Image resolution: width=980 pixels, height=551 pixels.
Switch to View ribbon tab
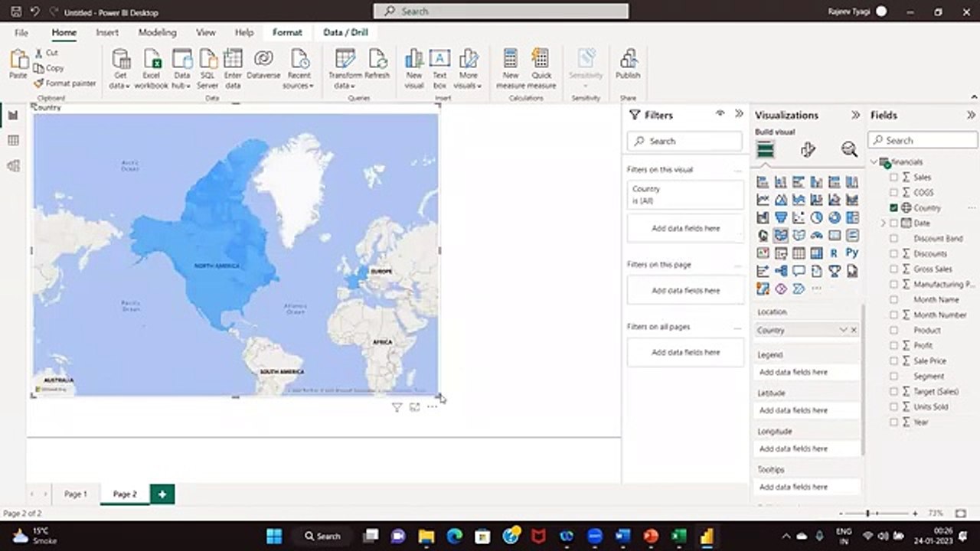click(x=205, y=33)
